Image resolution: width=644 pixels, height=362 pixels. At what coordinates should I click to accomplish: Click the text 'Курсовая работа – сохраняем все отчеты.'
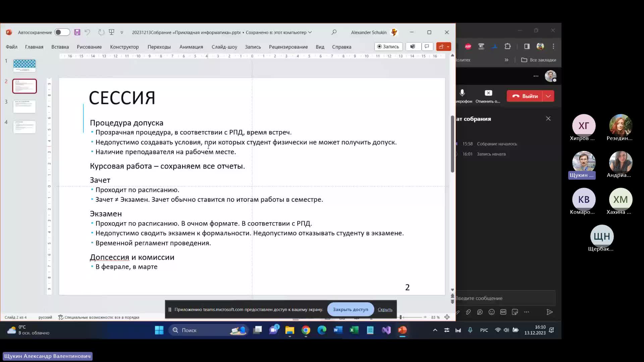coord(167,166)
